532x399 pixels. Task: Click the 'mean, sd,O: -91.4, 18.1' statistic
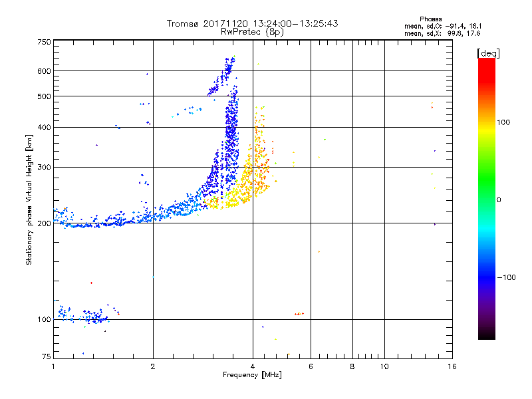click(x=443, y=26)
